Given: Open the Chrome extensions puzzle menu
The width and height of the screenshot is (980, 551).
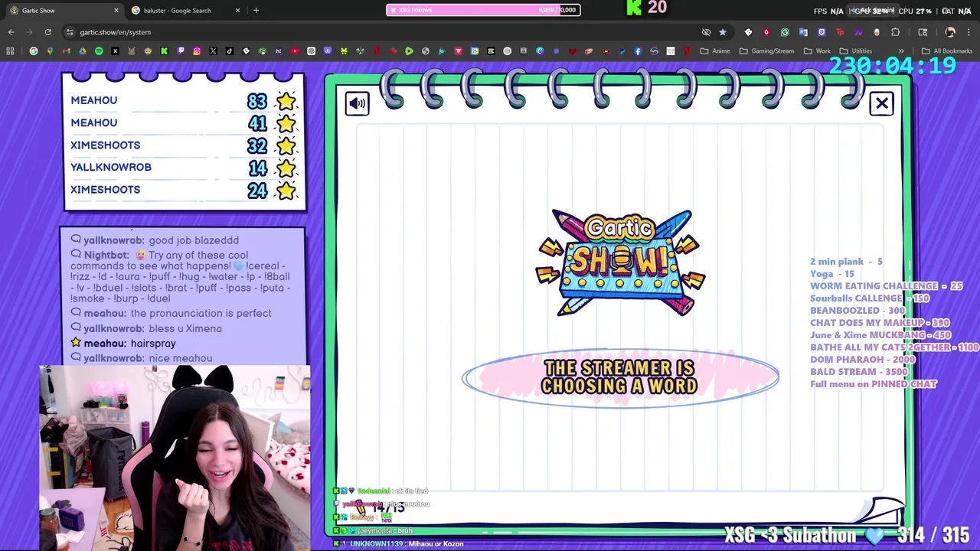Looking at the screenshot, I should (895, 32).
